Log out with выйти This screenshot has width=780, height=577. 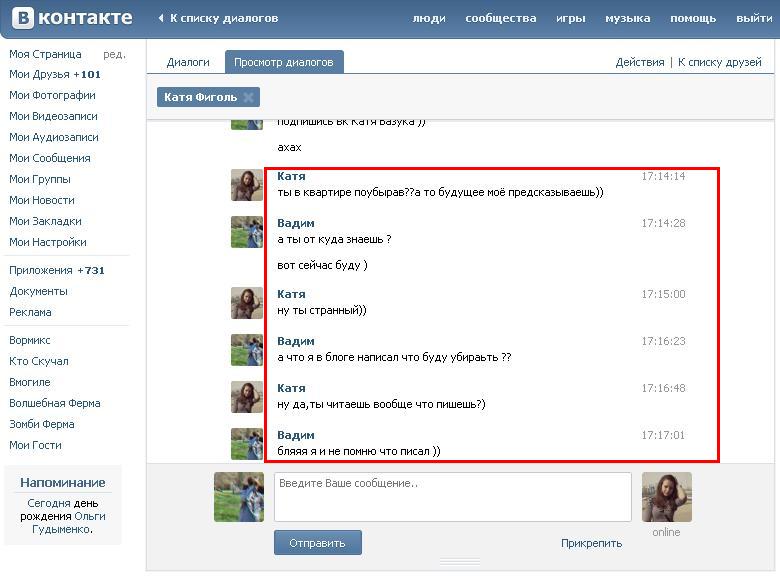pos(754,18)
